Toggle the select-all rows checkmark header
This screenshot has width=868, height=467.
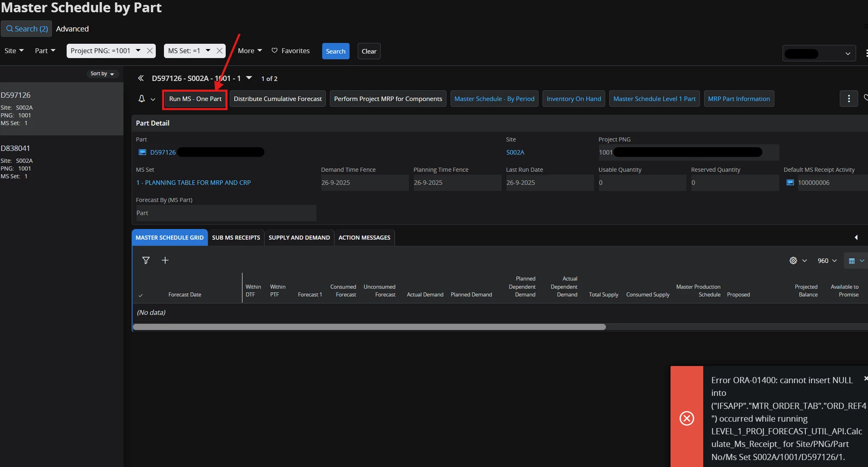141,295
